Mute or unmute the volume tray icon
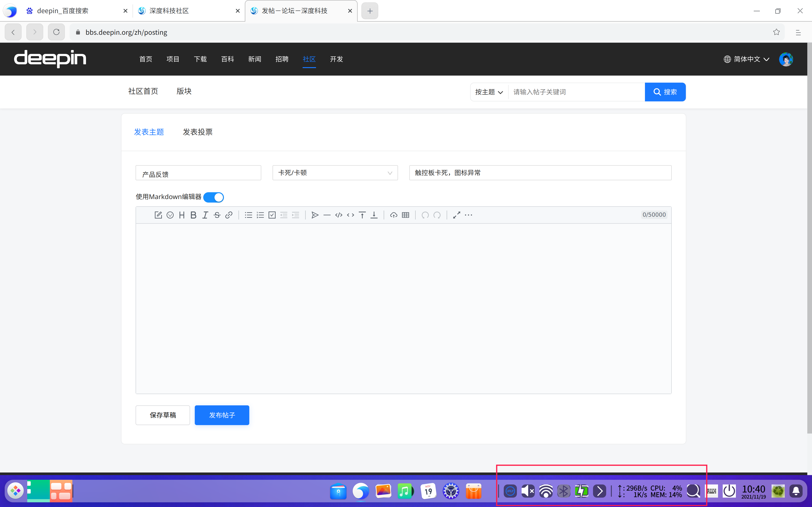Viewport: 812px width, 507px height. (528, 491)
